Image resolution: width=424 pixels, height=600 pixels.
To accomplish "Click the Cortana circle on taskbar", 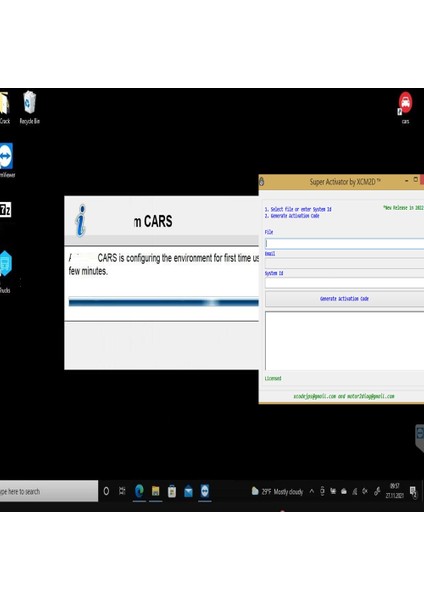I will (x=106, y=491).
